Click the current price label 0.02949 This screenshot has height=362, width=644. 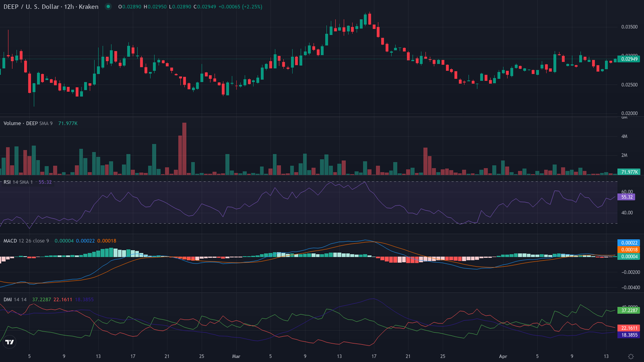tap(629, 59)
